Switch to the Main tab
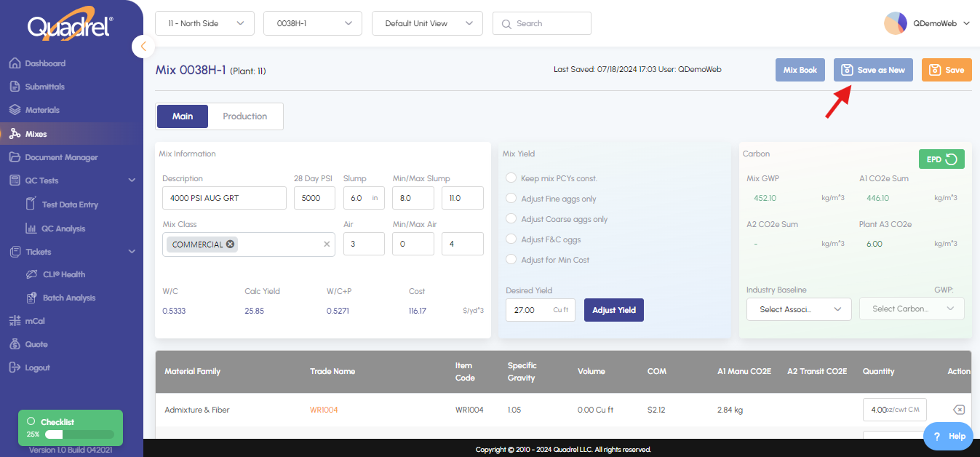The height and width of the screenshot is (457, 980). pyautogui.click(x=183, y=116)
